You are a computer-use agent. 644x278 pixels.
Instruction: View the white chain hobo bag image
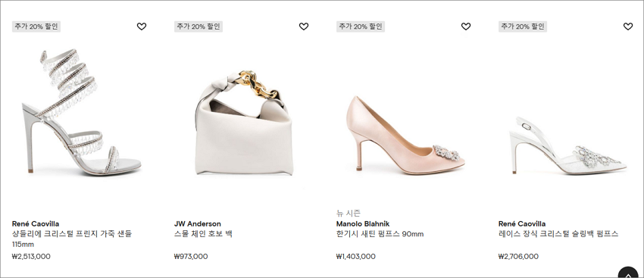(243, 123)
